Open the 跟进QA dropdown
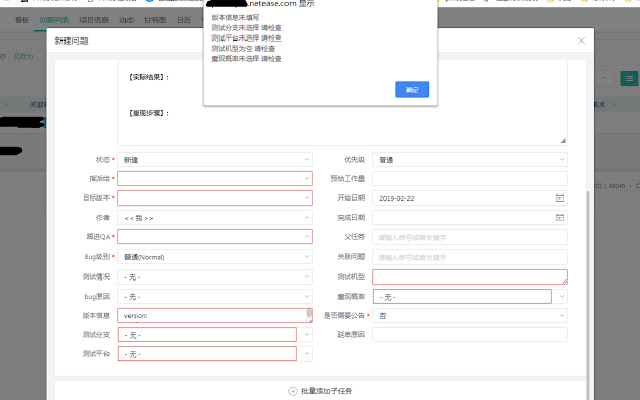 tap(215, 237)
